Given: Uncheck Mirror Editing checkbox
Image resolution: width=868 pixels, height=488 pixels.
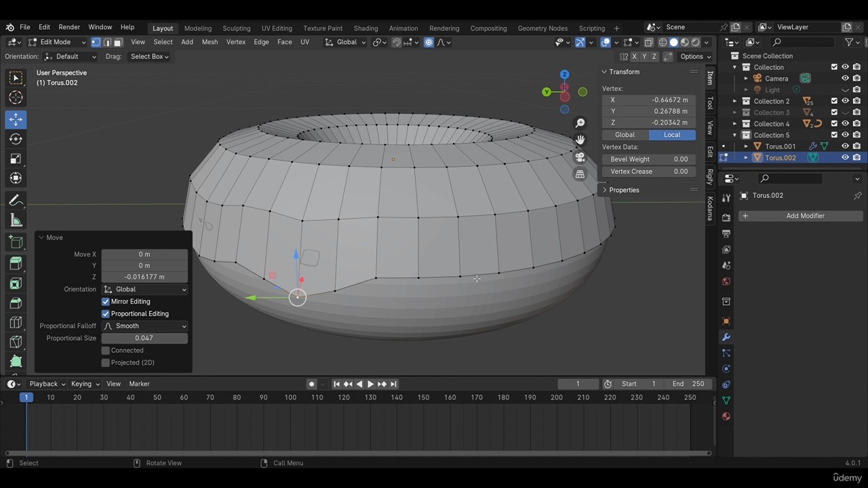Looking at the screenshot, I should (106, 302).
